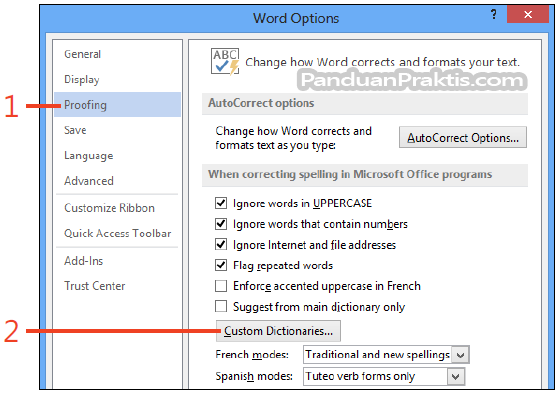Screen dimensions: 558x394
Task: Disable Flag repeated words checkbox
Action: tap(221, 265)
